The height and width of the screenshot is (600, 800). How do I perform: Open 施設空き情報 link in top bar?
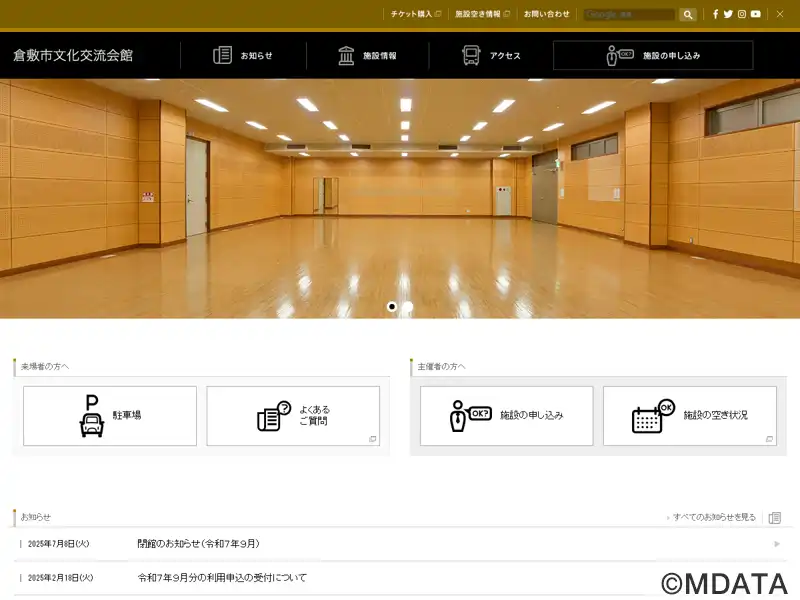(482, 14)
